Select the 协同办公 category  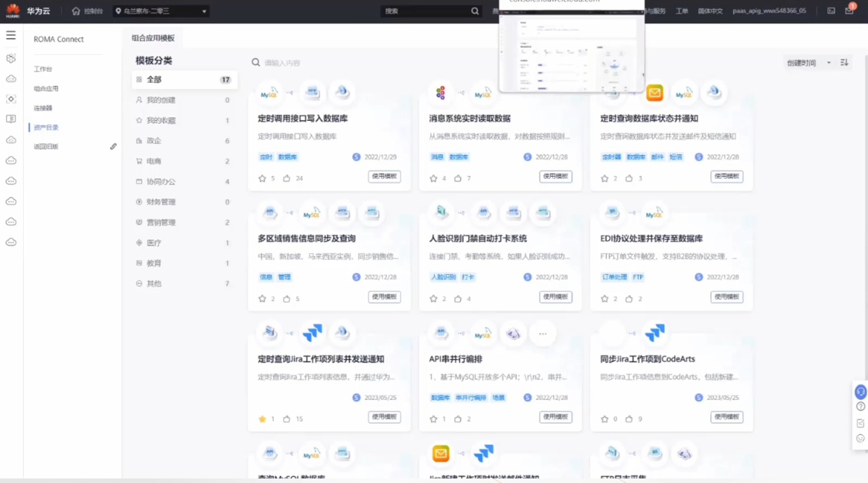184,182
